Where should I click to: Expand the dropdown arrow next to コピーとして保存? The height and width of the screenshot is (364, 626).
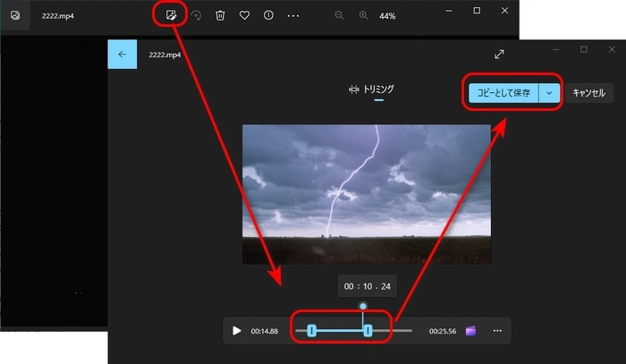coord(549,92)
